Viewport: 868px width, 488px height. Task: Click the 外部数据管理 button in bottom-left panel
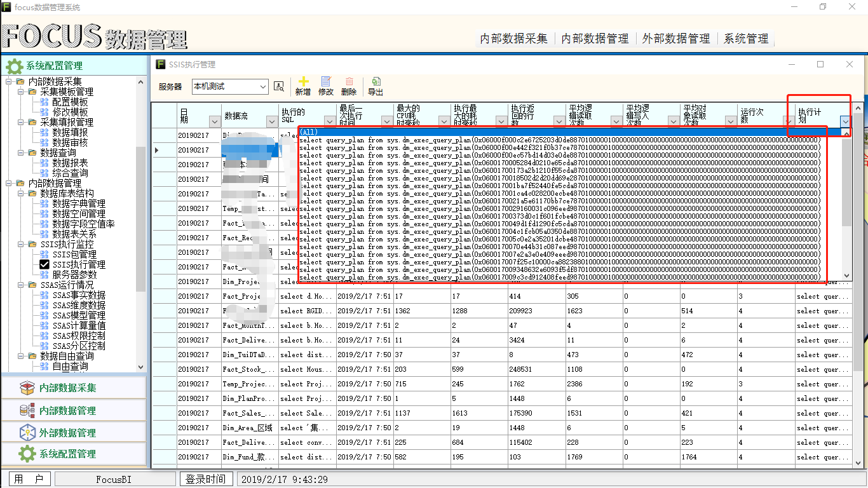(x=74, y=433)
